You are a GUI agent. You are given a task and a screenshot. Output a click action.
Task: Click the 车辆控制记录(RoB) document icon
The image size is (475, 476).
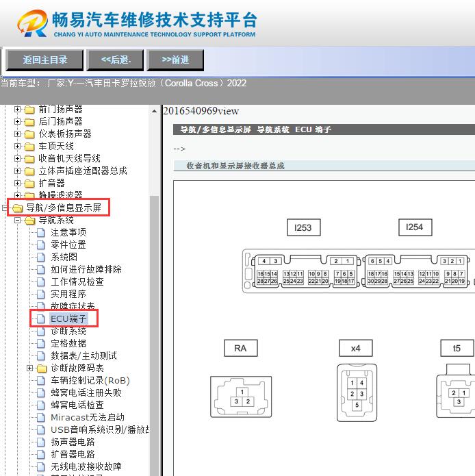click(x=41, y=381)
